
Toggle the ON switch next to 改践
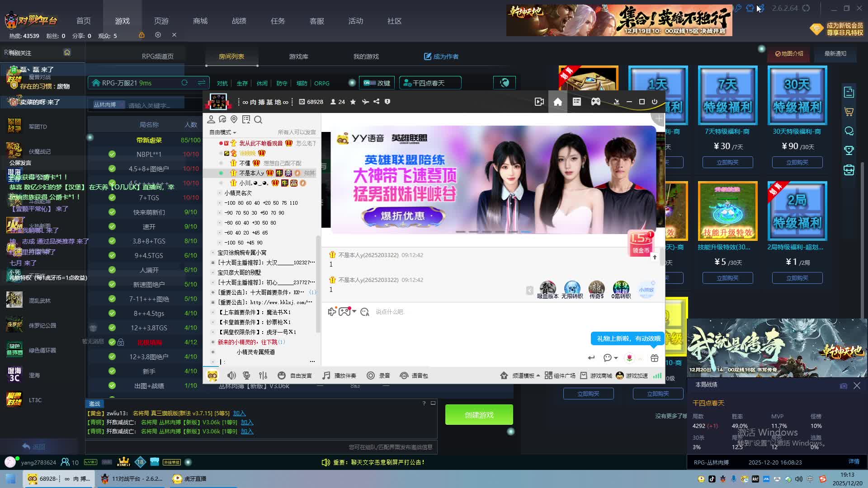click(369, 83)
